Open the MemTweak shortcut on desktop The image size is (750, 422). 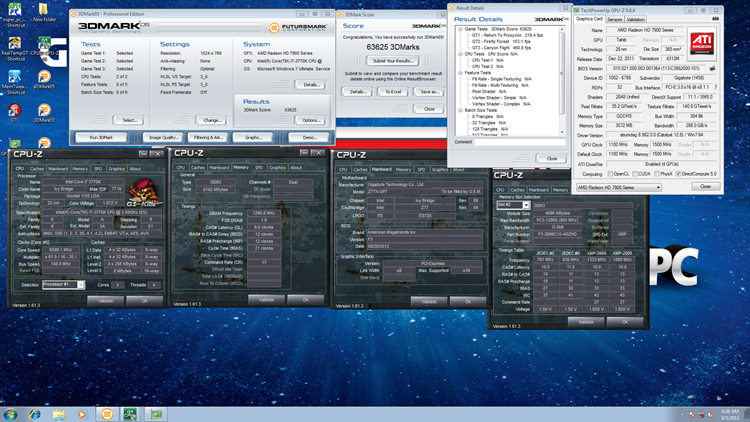[14, 78]
